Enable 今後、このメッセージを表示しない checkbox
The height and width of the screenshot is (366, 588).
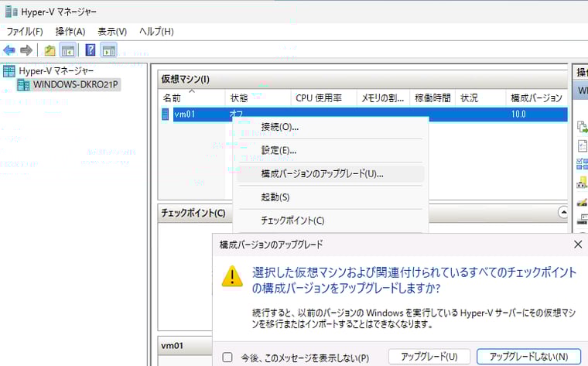[x=227, y=357]
